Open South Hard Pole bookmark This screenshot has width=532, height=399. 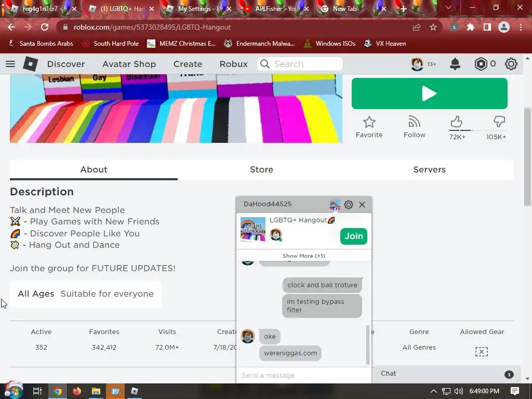111,44
